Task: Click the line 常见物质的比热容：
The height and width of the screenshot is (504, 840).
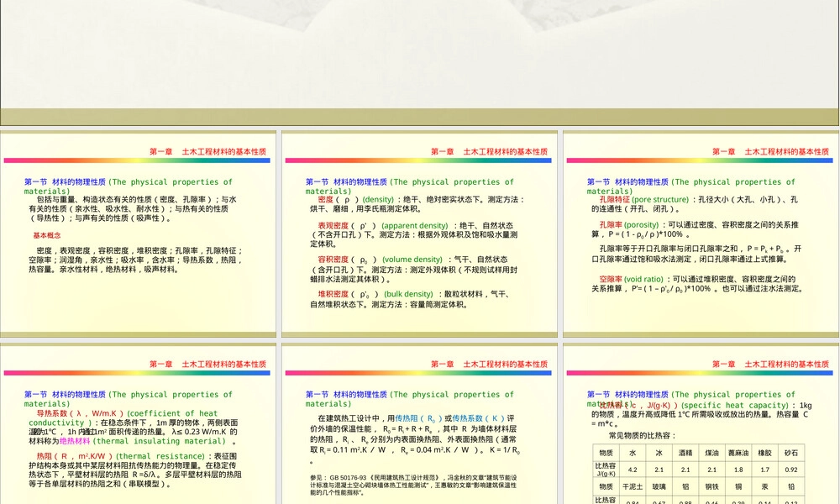Action: pyautogui.click(x=643, y=435)
